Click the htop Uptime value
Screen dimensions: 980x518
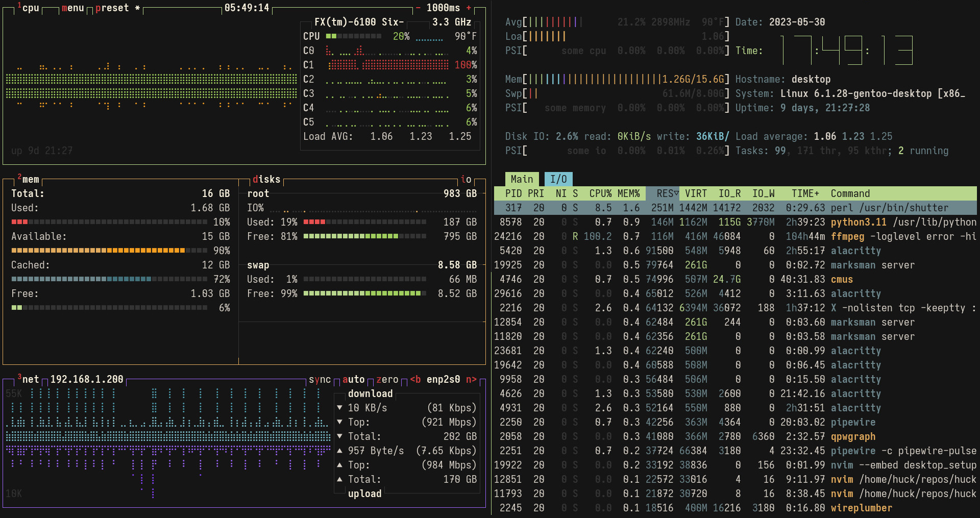(825, 108)
